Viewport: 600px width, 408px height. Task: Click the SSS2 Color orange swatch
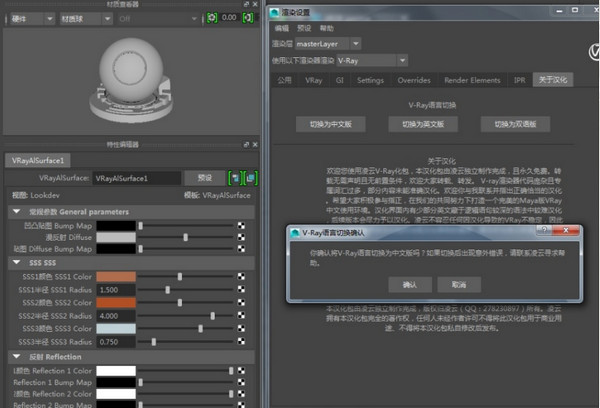pyautogui.click(x=115, y=302)
